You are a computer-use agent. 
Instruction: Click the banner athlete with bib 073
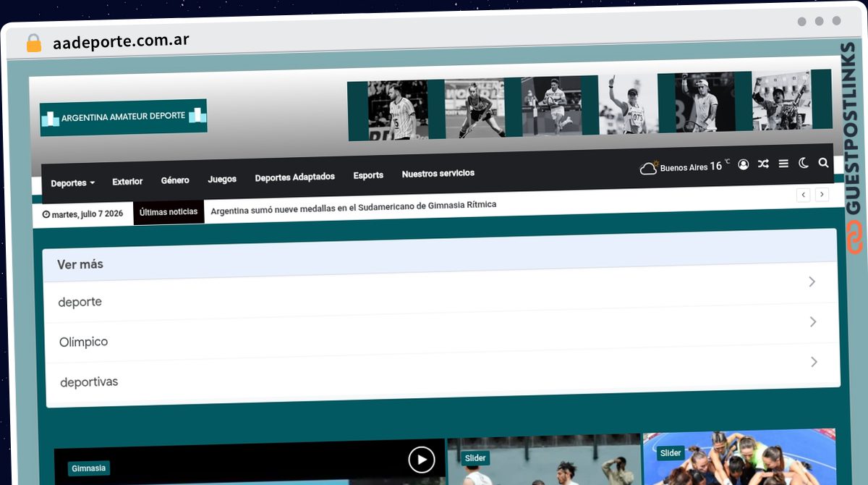click(628, 104)
